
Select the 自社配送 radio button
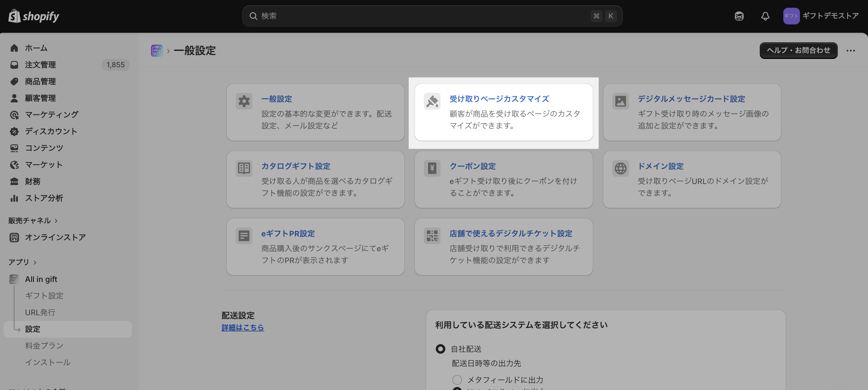tap(440, 349)
